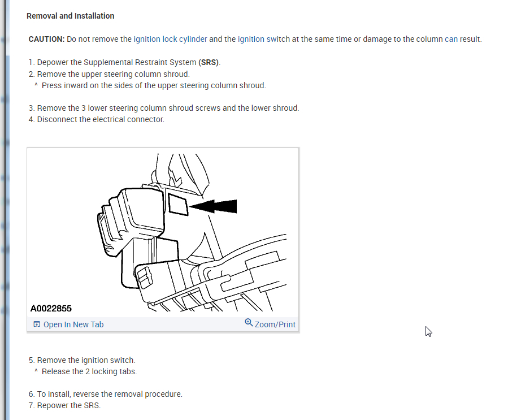Click the ignition switch connector diagram
The image size is (521, 420).
(163, 232)
